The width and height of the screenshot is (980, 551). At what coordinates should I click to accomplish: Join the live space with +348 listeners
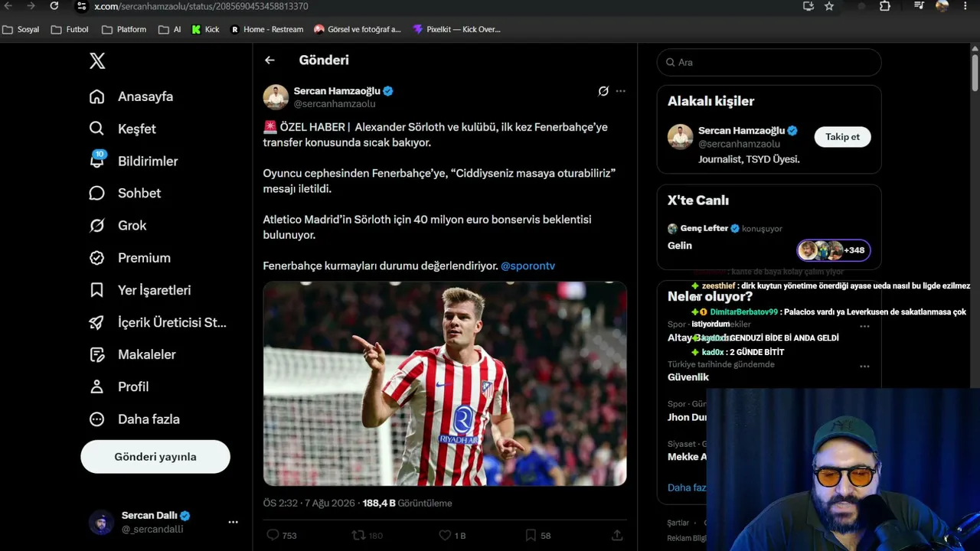click(x=834, y=250)
